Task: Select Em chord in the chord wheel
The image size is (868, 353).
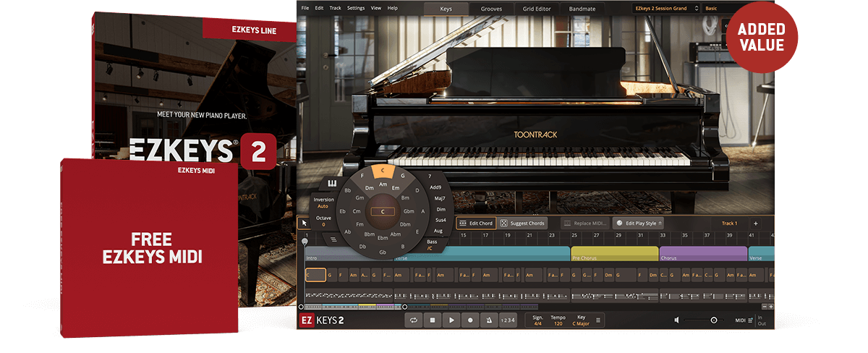Action: (396, 189)
